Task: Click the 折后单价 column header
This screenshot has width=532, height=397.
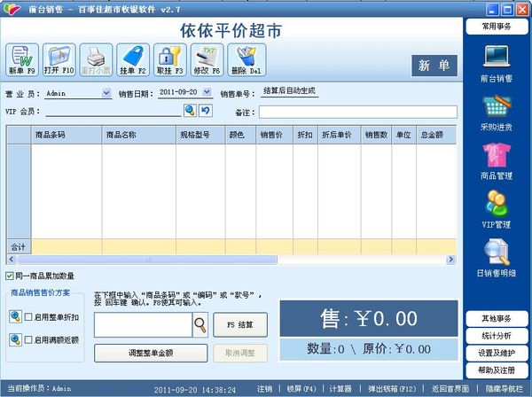Action: click(340, 135)
